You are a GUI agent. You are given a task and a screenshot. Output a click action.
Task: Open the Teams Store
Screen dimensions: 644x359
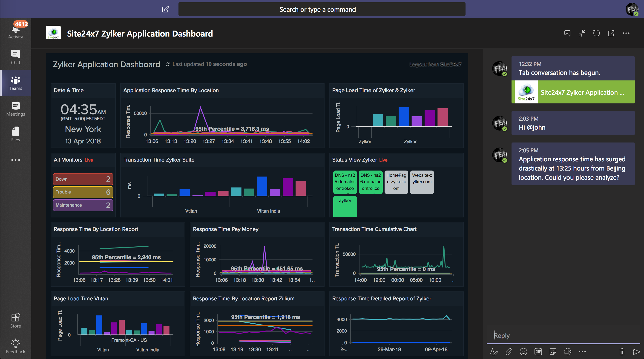pos(15,320)
